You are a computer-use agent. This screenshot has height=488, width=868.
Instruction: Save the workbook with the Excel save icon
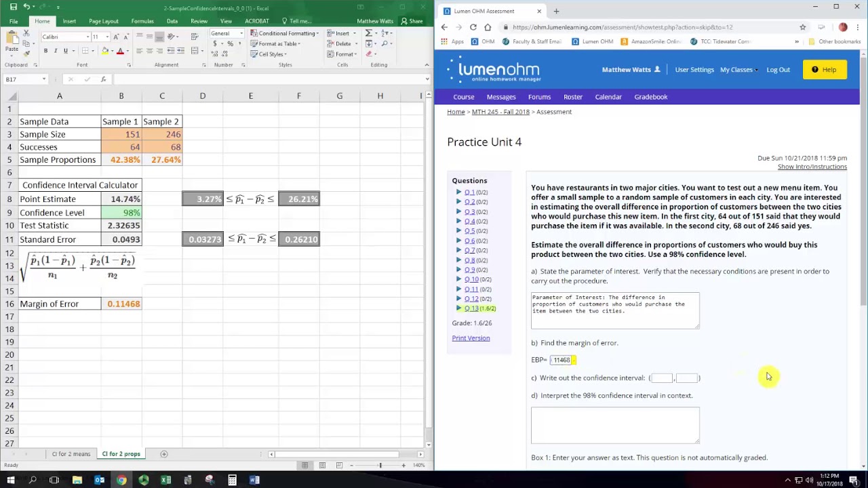(13, 7)
